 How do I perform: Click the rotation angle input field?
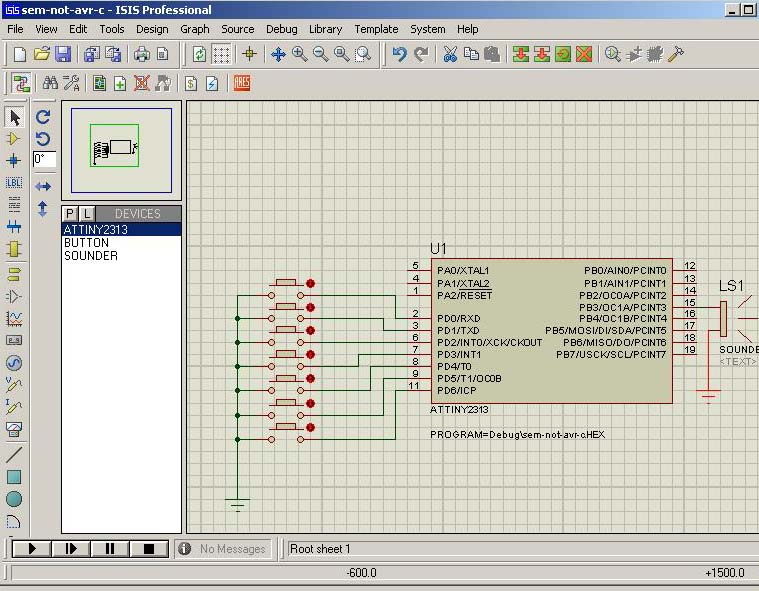click(45, 159)
